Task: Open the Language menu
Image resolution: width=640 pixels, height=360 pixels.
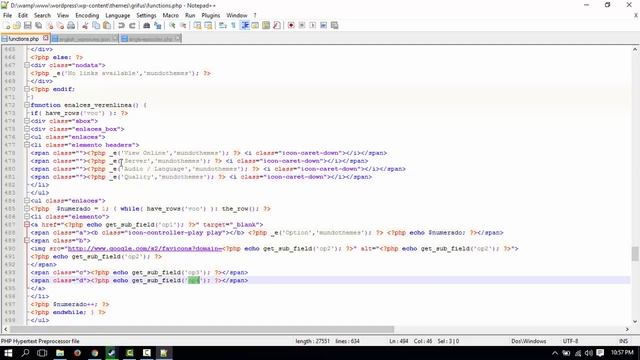Action: point(118,15)
